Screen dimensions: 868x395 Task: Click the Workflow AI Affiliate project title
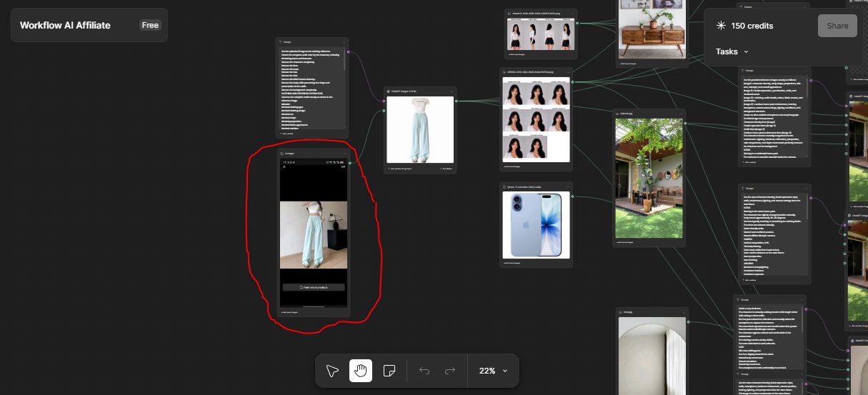coord(65,25)
